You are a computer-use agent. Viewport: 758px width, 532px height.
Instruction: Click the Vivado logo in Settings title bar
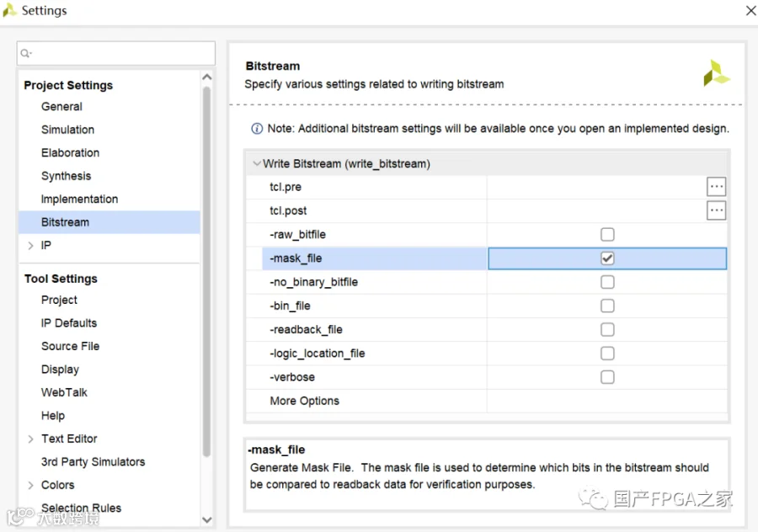click(x=9, y=10)
